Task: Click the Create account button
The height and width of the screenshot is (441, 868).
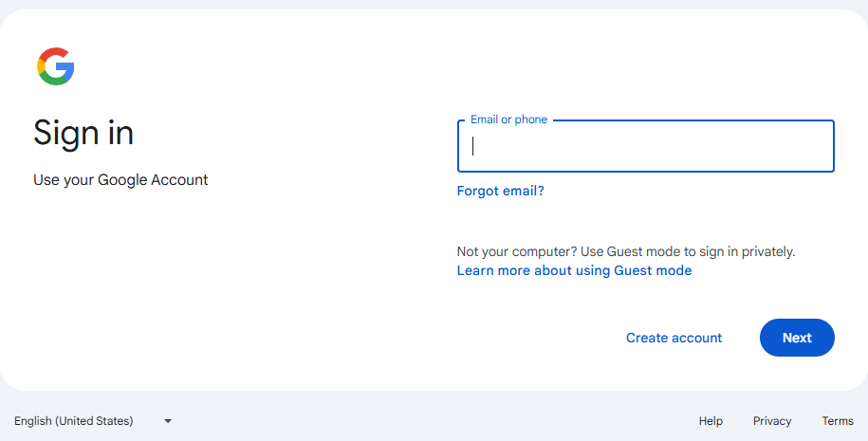Action: click(x=674, y=338)
